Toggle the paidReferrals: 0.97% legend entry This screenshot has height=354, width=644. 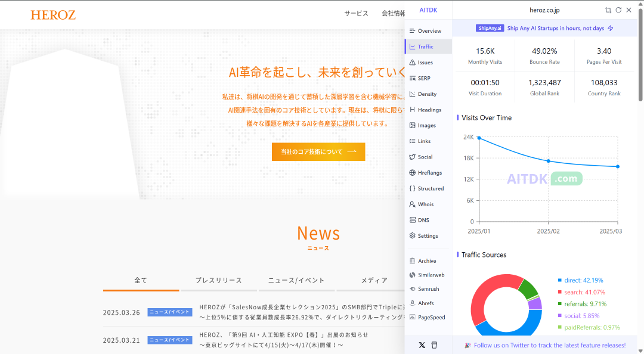(x=589, y=327)
